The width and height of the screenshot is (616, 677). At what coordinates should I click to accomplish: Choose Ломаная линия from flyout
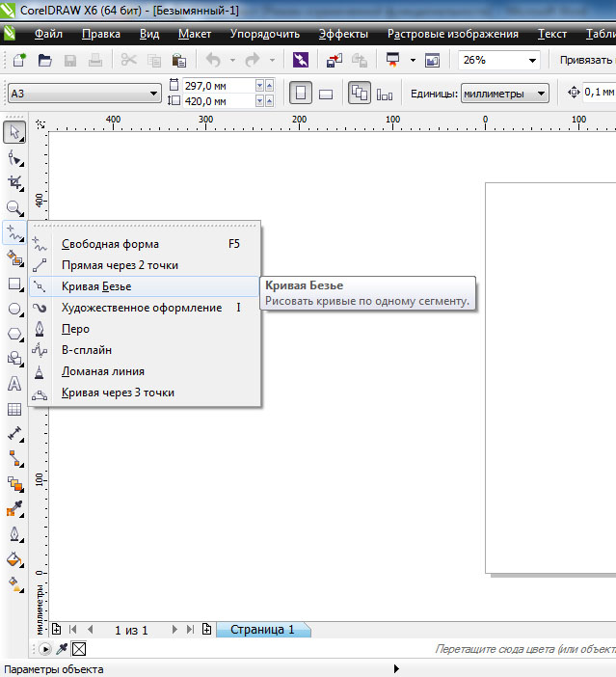click(145, 371)
